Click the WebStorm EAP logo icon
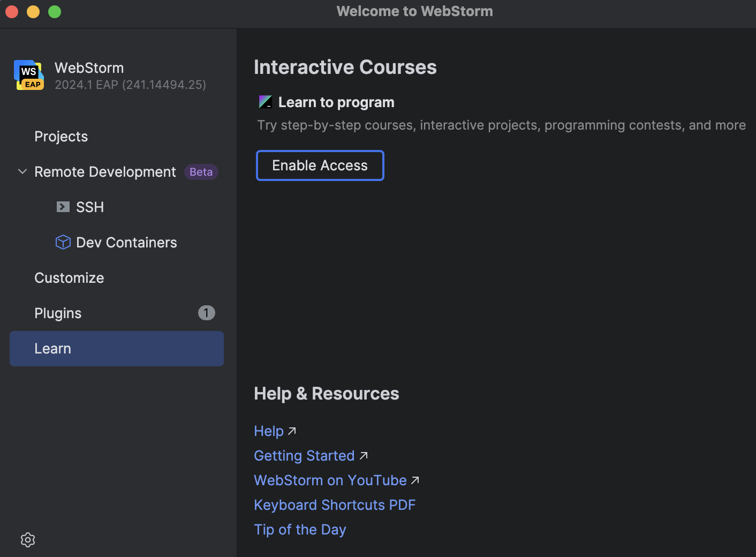 click(x=29, y=76)
